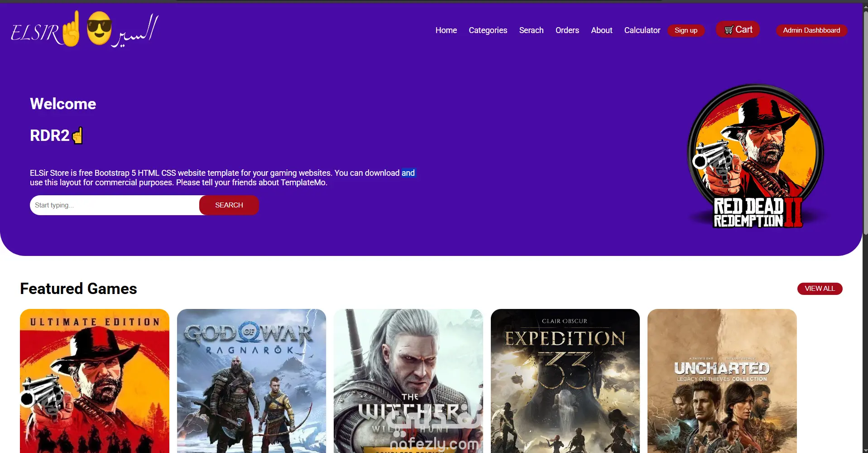Open the Red Dead Redemption Ultimate Edition card
The height and width of the screenshot is (453, 868).
95,381
